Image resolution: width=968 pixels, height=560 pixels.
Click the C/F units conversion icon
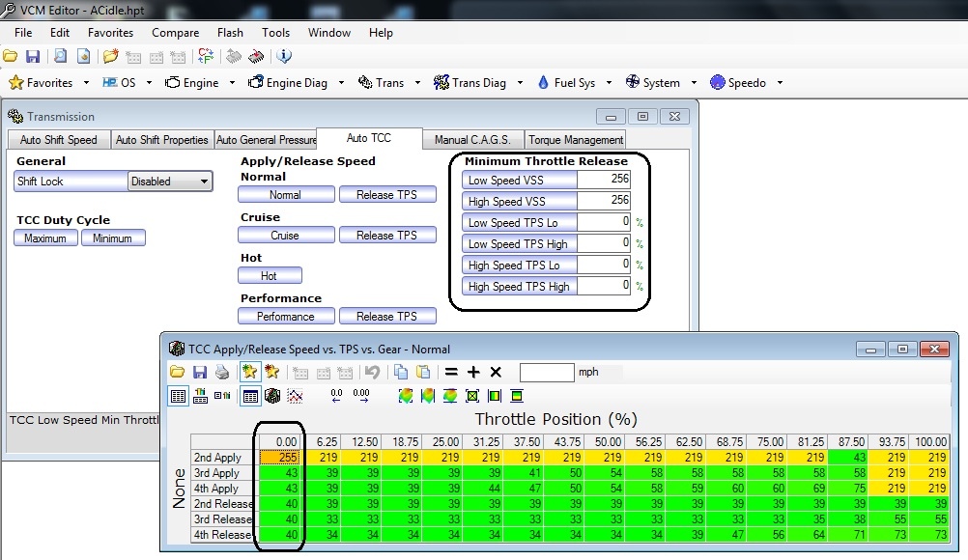pyautogui.click(x=206, y=57)
